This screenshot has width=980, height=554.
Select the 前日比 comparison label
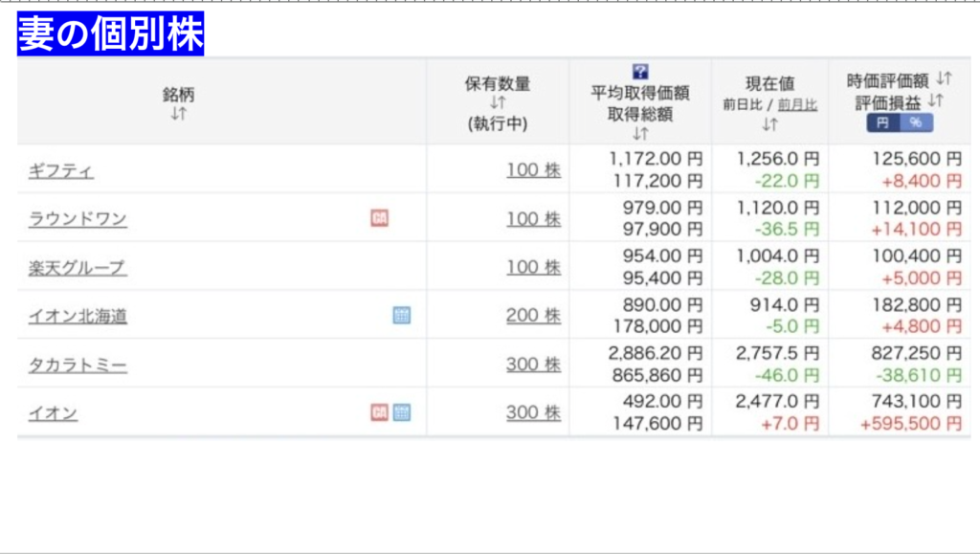tap(741, 105)
